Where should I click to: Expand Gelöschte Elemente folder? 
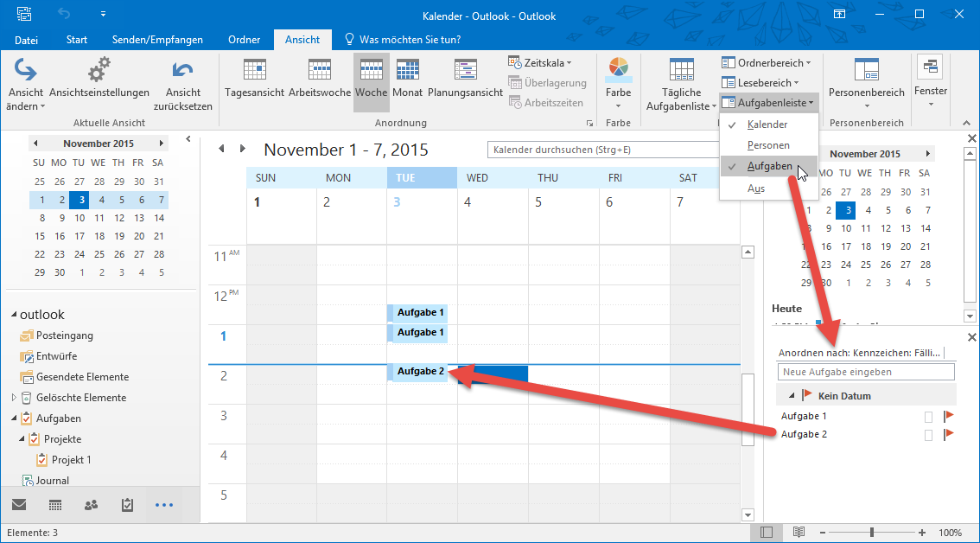pyautogui.click(x=15, y=397)
